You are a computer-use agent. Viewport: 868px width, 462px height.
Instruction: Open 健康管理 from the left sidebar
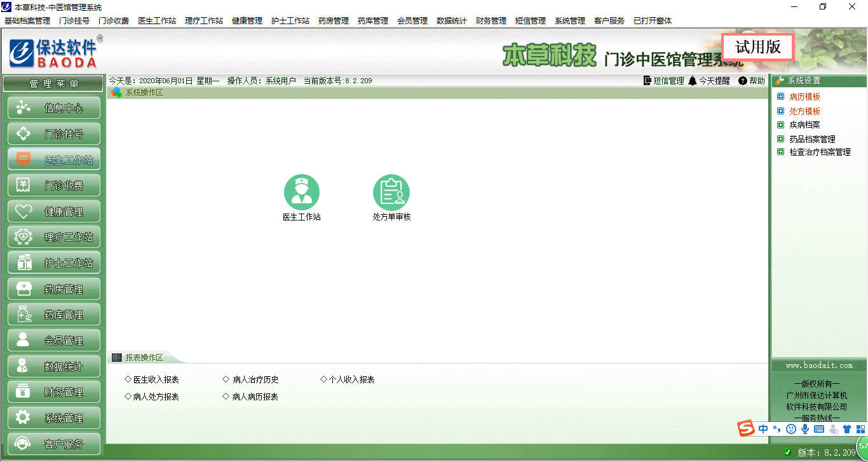[x=54, y=211]
